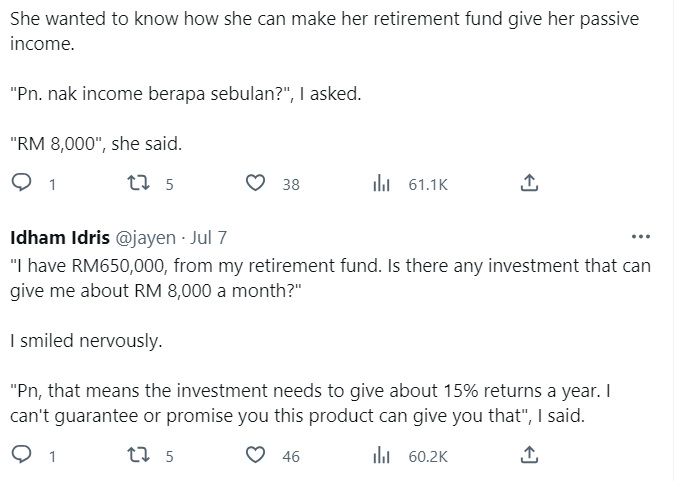Click the 60.2K view count
The height and width of the screenshot is (481, 675).
coord(429,457)
